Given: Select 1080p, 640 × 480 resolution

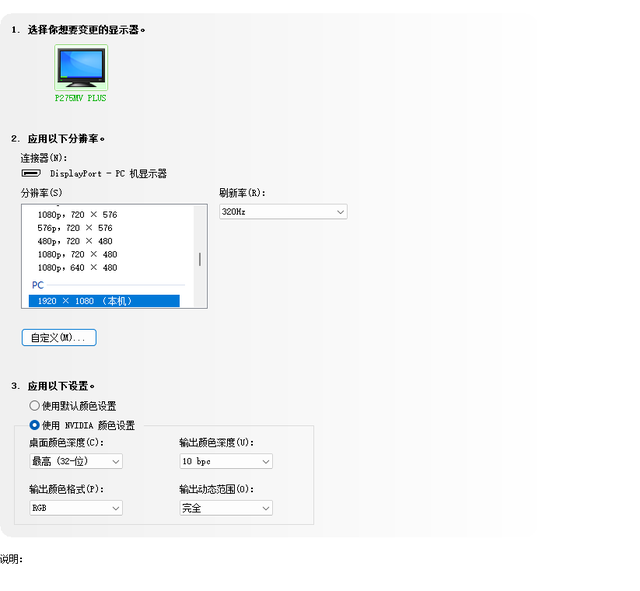Looking at the screenshot, I should point(78,268).
